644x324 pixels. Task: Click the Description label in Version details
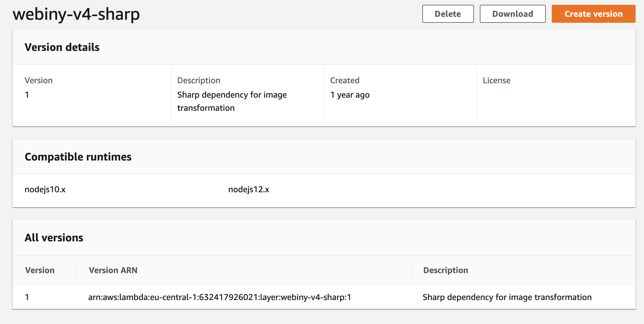click(x=199, y=80)
